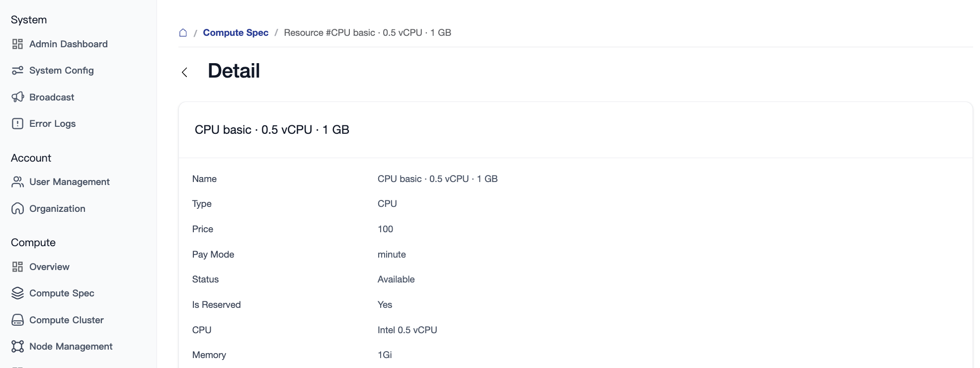980x368 pixels.
Task: Open the Broadcast menu item
Action: pos(52,97)
